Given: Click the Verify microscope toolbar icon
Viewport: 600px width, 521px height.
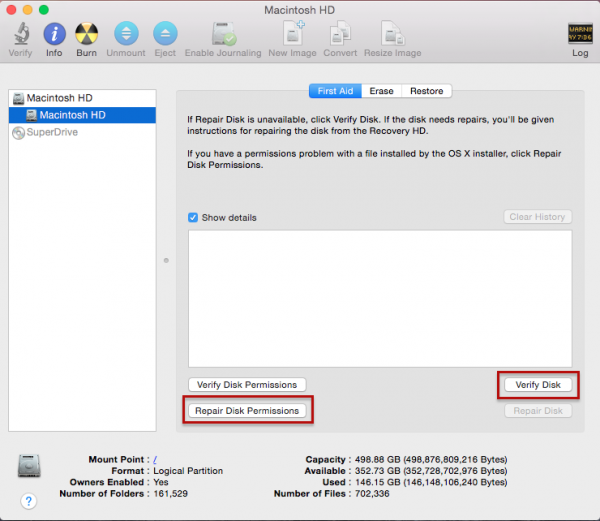Looking at the screenshot, I should [21, 33].
